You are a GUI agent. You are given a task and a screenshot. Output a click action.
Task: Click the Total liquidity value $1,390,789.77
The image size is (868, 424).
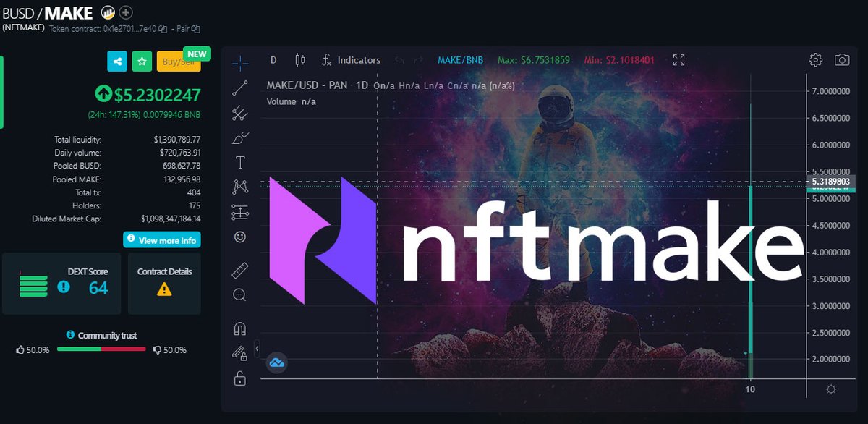177,139
